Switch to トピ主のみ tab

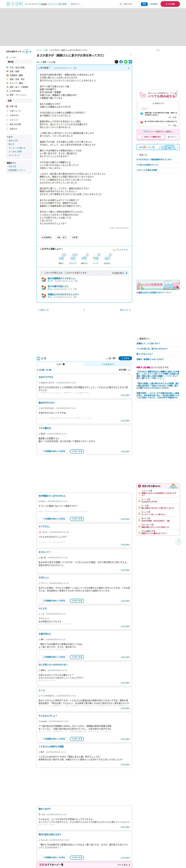[x=108, y=364]
